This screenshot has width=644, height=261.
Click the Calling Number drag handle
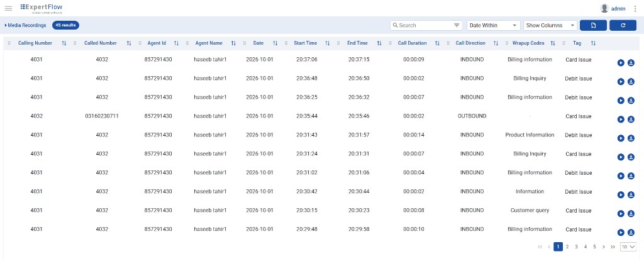9,43
